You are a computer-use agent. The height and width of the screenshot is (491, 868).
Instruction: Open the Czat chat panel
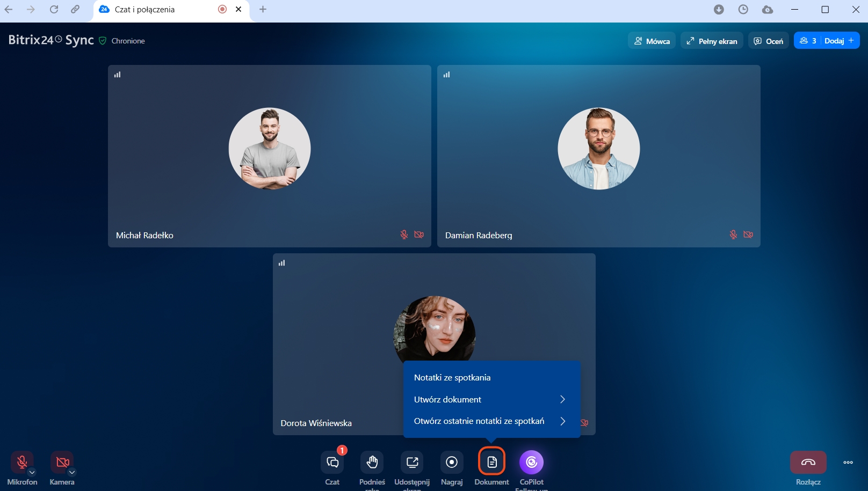(332, 462)
